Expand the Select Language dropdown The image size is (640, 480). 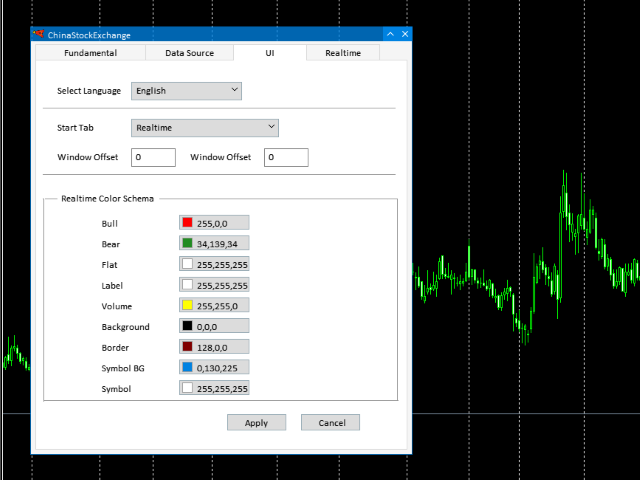186,91
